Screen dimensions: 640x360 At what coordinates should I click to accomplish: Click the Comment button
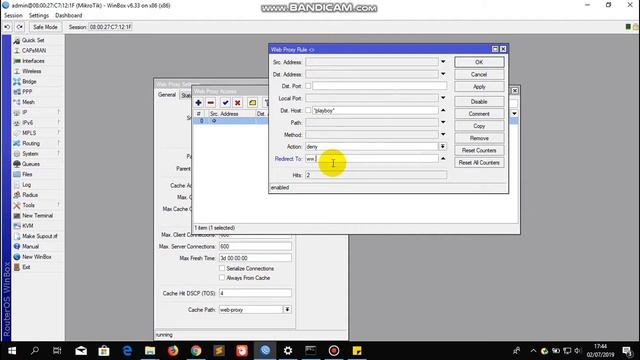(479, 114)
